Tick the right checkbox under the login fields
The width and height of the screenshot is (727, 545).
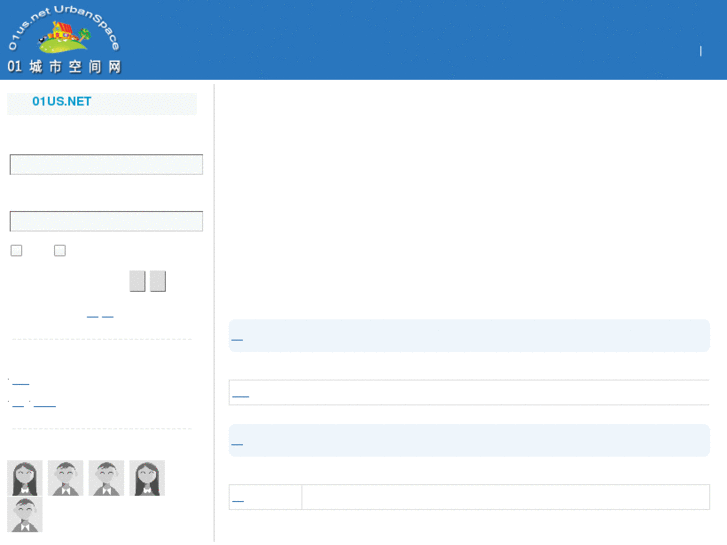[x=60, y=250]
